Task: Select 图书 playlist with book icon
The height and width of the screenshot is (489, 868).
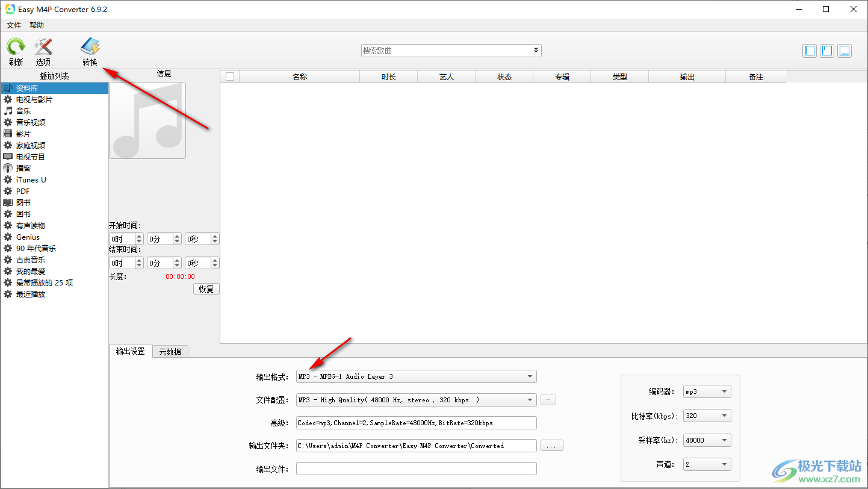Action: click(55, 202)
